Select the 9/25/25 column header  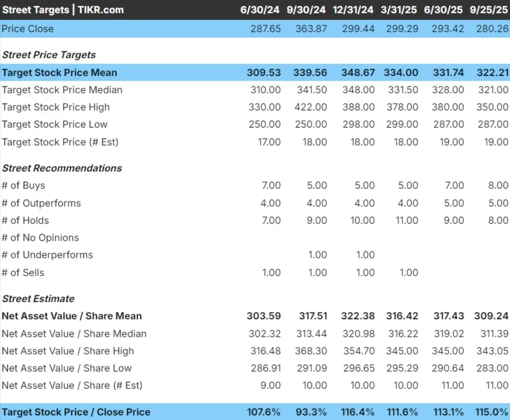click(x=489, y=10)
